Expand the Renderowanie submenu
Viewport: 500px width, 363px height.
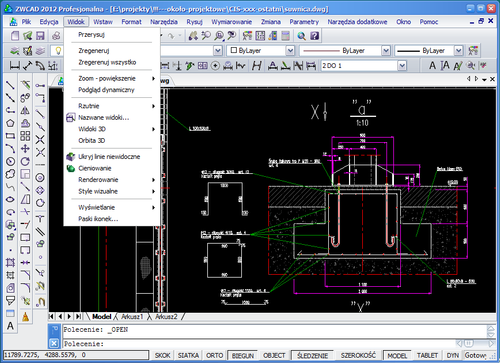click(x=112, y=180)
